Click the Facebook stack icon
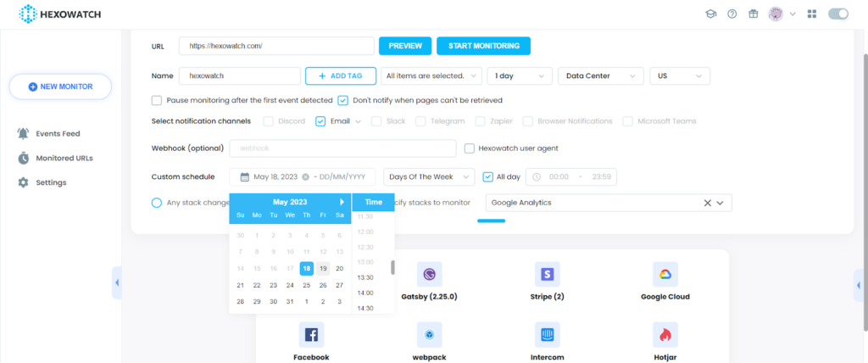This screenshot has height=363, width=868. tap(312, 335)
